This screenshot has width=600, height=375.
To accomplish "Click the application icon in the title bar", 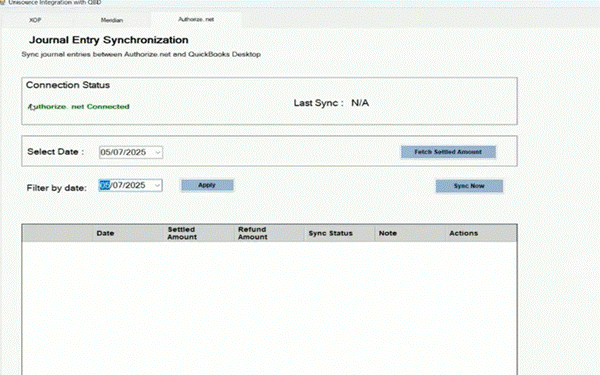I will coord(2,2).
